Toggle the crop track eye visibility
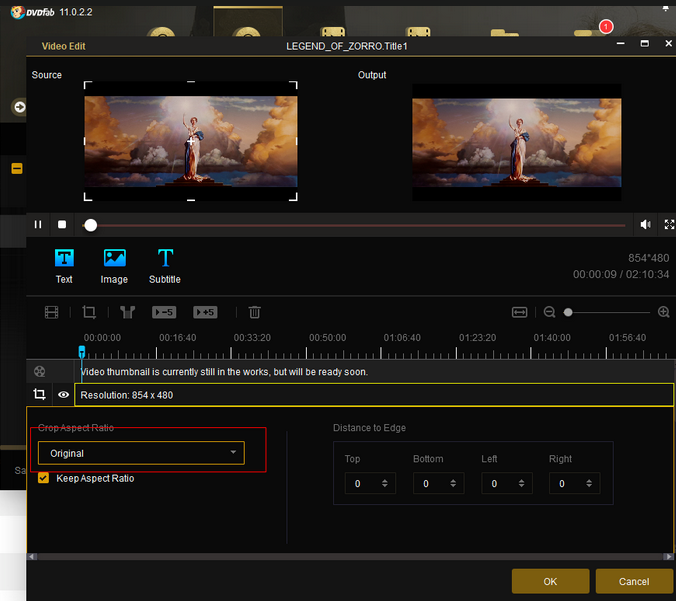This screenshot has height=601, width=676. click(x=63, y=395)
